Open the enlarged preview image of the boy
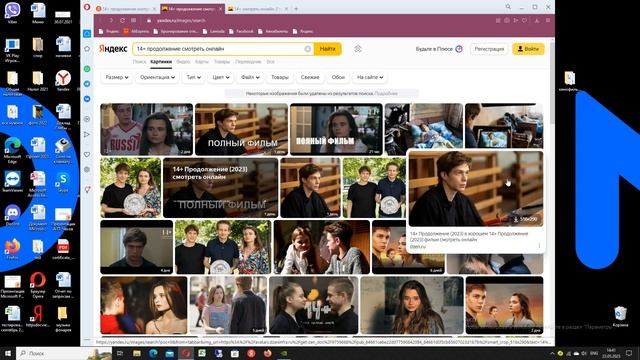Screen dimensions: 640x360 [476, 189]
